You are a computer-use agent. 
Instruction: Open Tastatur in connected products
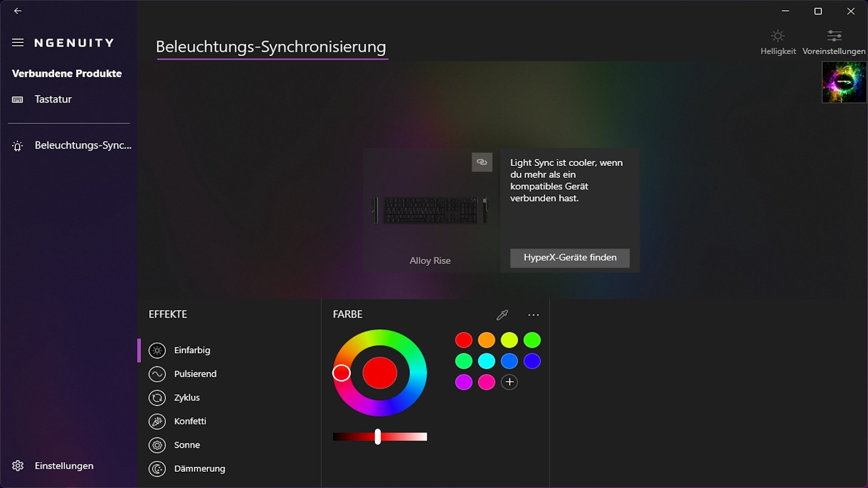point(53,99)
